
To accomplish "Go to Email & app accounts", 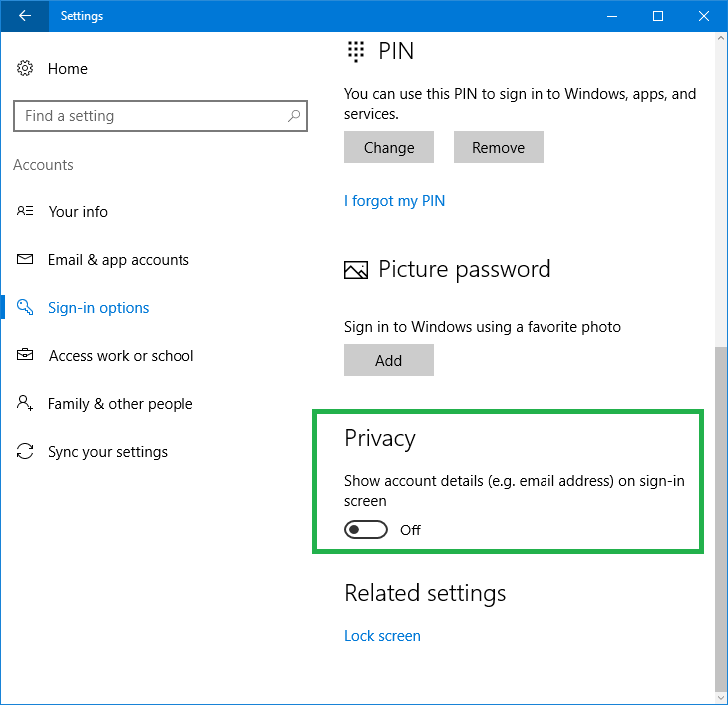I will click(x=119, y=260).
